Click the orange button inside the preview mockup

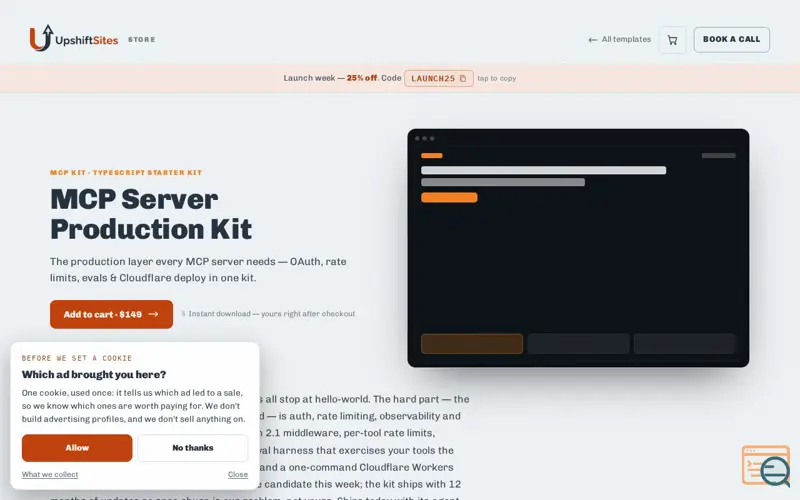pos(449,197)
